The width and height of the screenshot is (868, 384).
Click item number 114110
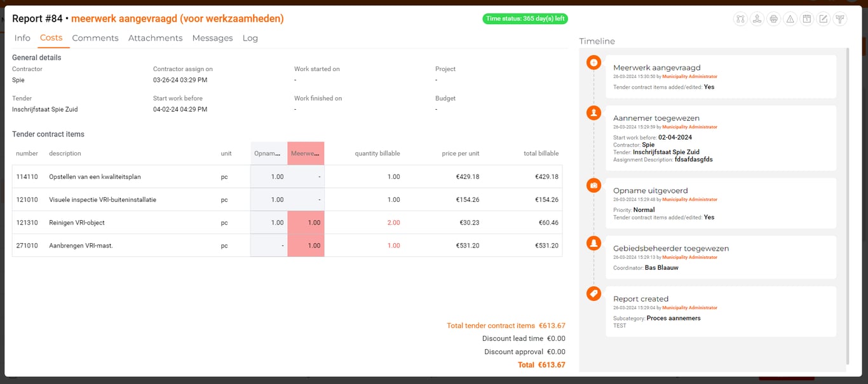[x=27, y=177]
